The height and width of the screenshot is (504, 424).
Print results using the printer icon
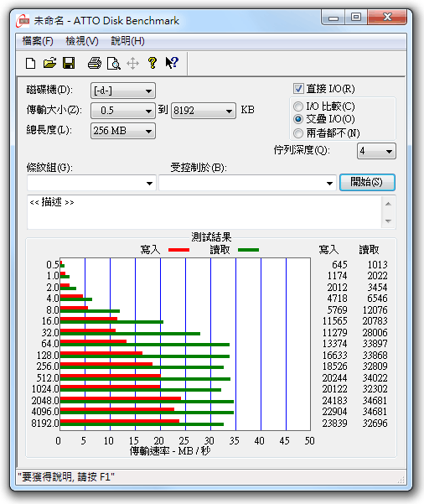[95, 63]
